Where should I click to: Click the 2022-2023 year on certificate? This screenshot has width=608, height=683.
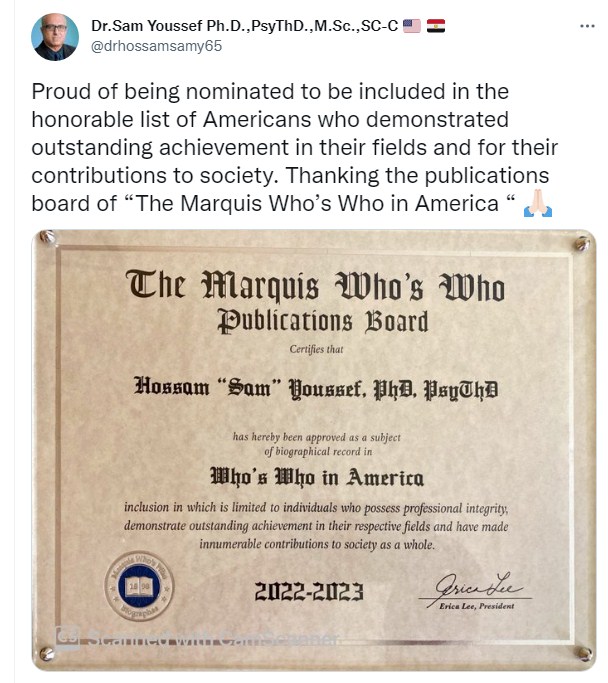tap(311, 591)
